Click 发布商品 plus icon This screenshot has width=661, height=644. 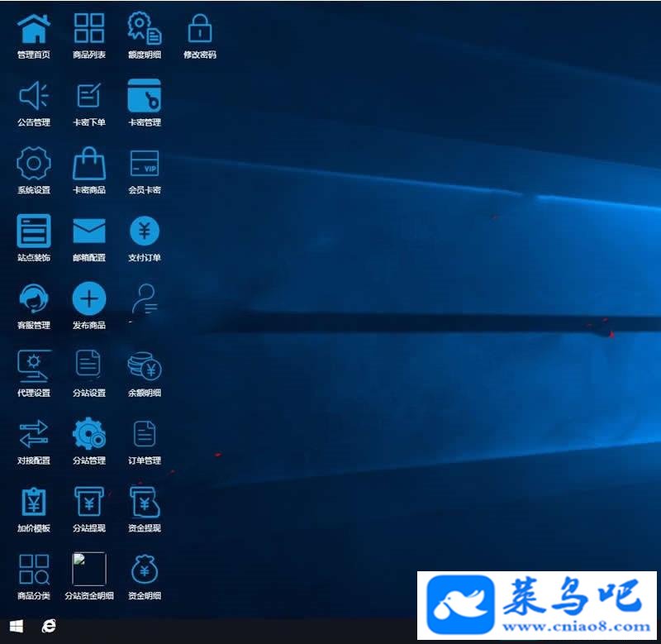89,298
